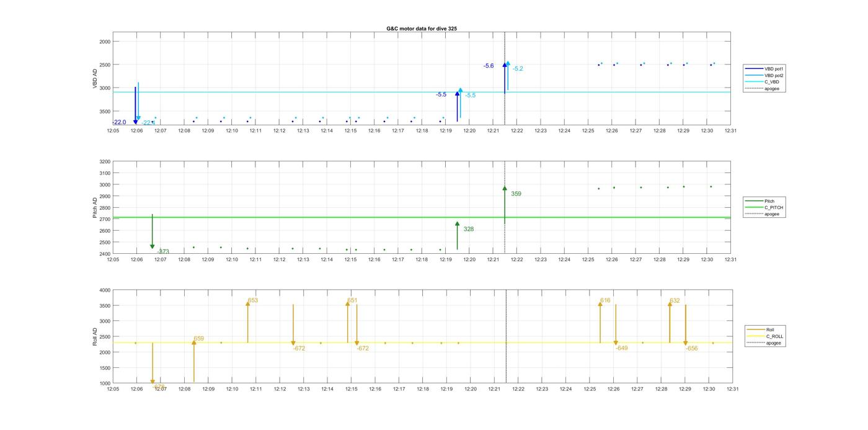
Task: Click the "4000" tick on Roll axis
Action: (104, 290)
